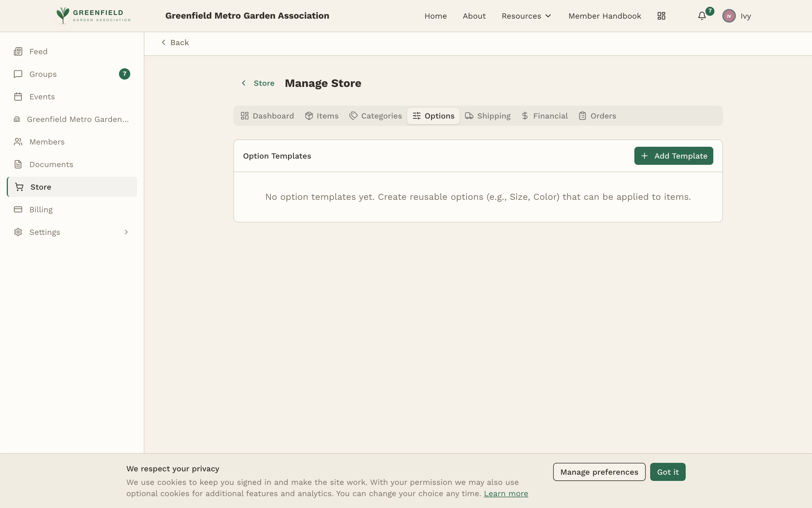812x508 pixels.
Task: Click the Shipping tab truck icon
Action: tap(469, 116)
